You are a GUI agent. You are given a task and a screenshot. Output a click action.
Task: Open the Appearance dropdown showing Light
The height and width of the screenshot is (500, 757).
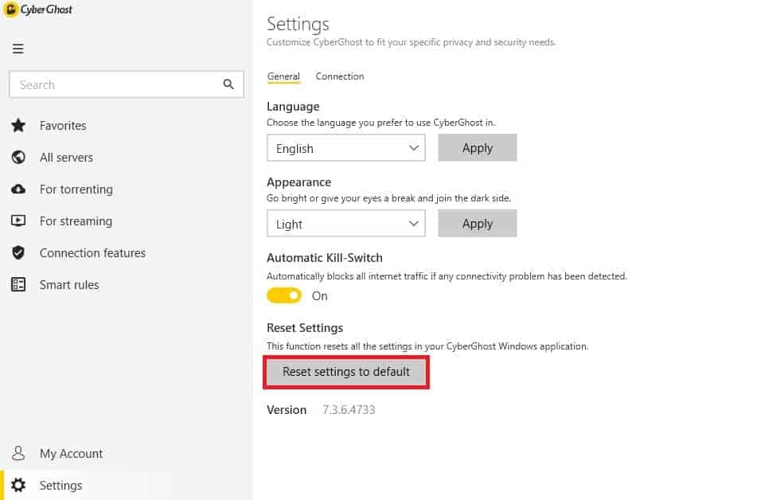(345, 224)
